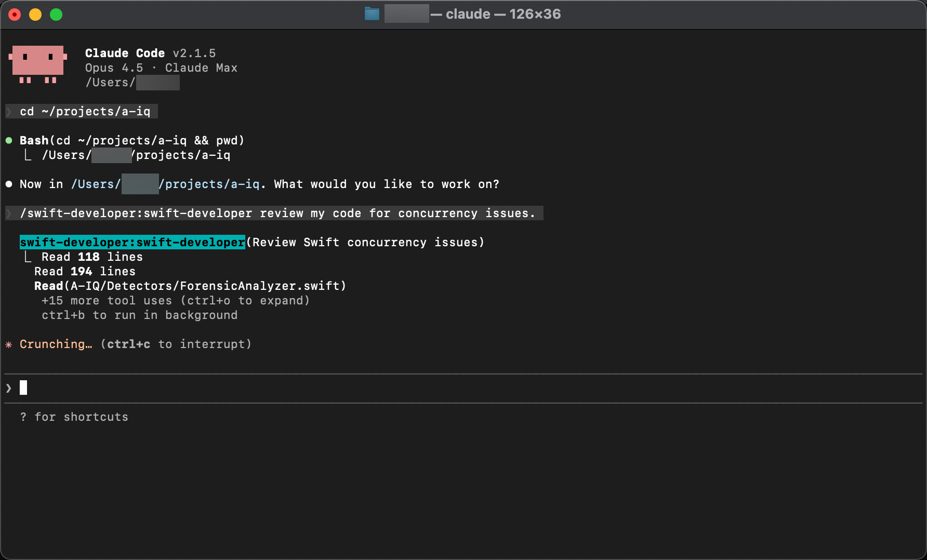Open the /Users projects/a-iq path link
This screenshot has height=560, width=927.
point(165,184)
